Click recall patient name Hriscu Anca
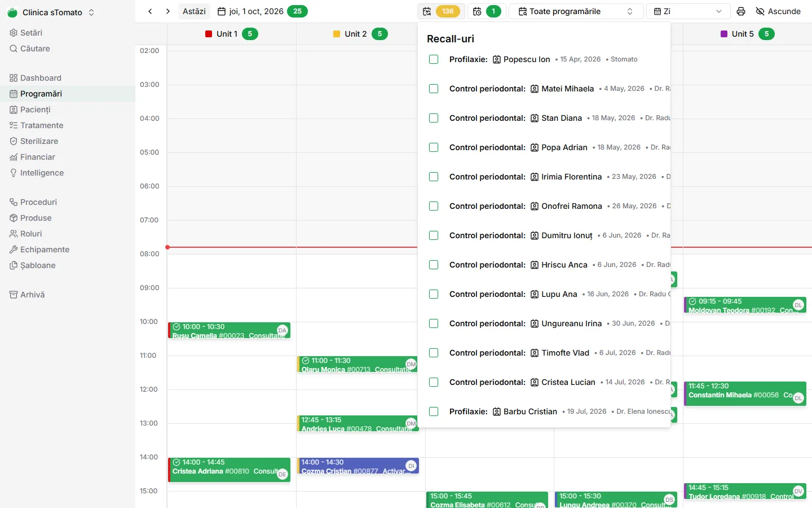Screen dimensions: 812x508 tap(564, 265)
